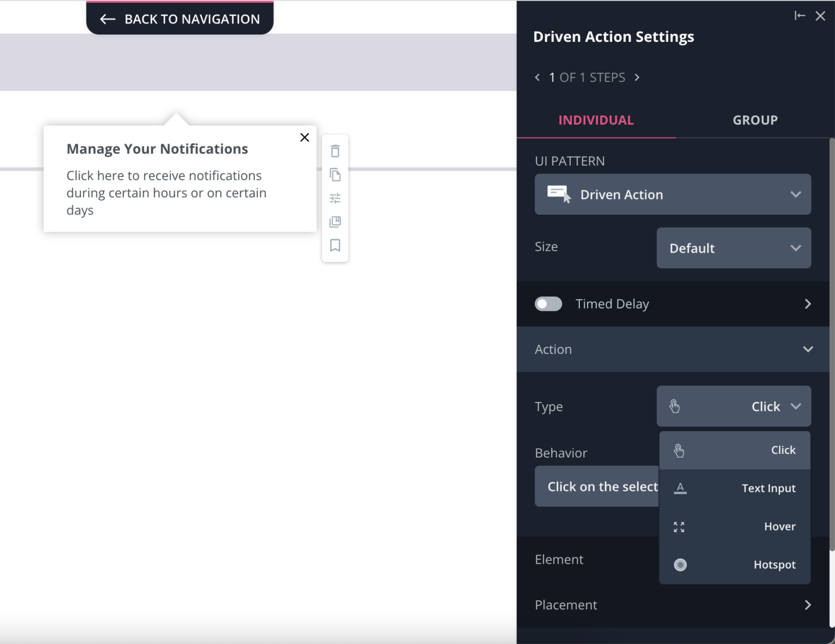Select the bookmark icon on the tooltip toolbar

pos(335,246)
